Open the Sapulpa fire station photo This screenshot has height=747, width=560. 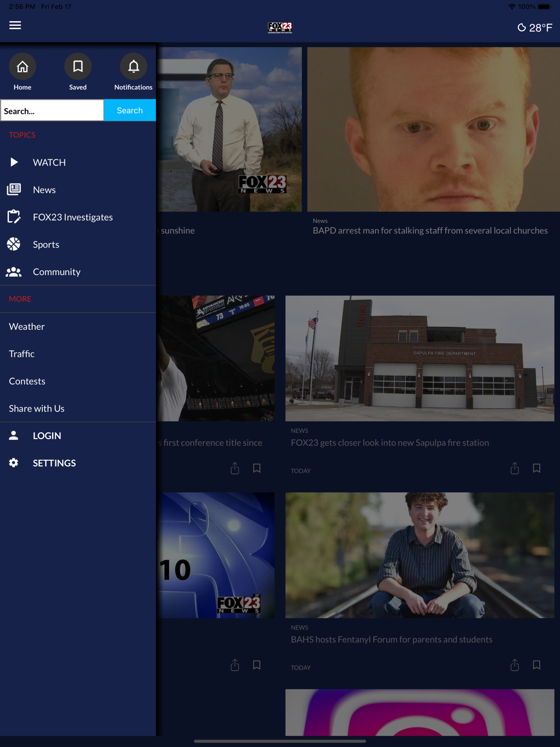(420, 358)
